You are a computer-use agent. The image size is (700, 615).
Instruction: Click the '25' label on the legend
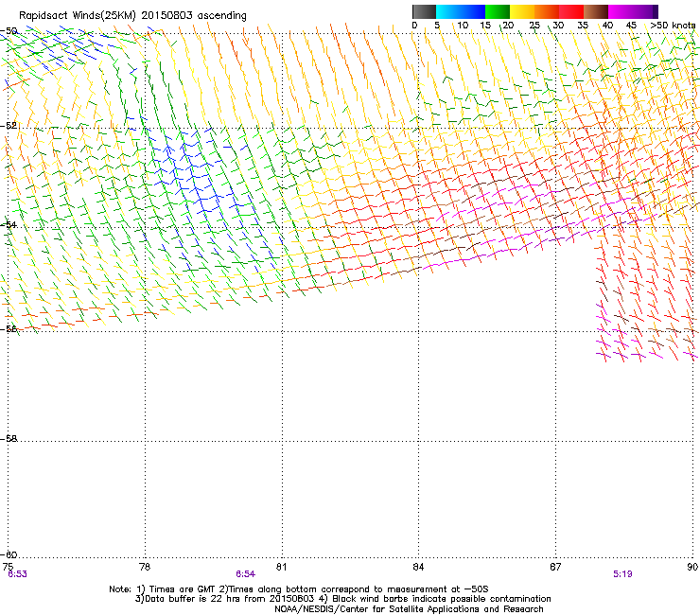coord(534,25)
